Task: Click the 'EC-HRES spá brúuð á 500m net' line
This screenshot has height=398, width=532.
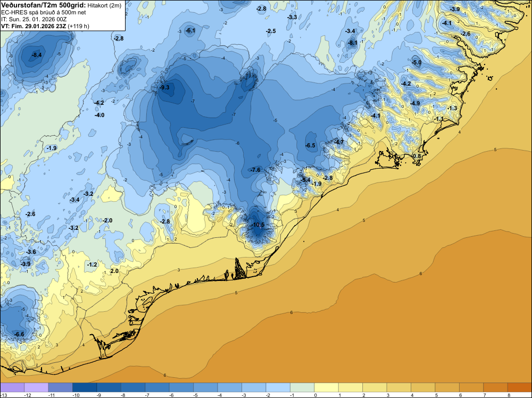Action: pos(44,12)
